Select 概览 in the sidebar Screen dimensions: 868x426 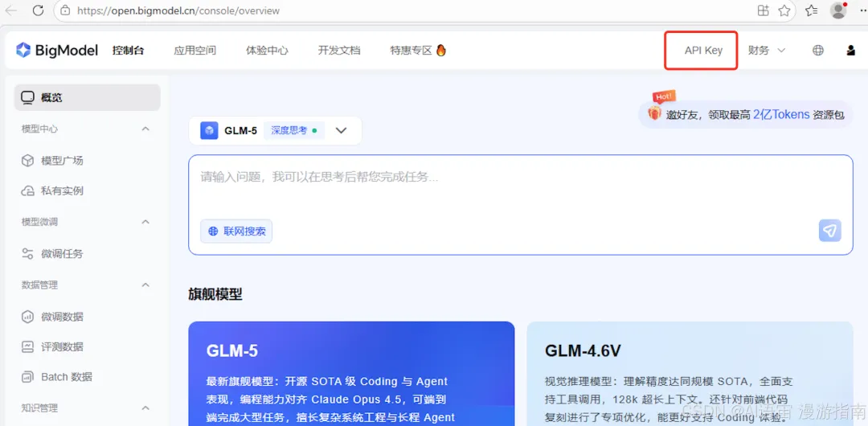[88, 97]
